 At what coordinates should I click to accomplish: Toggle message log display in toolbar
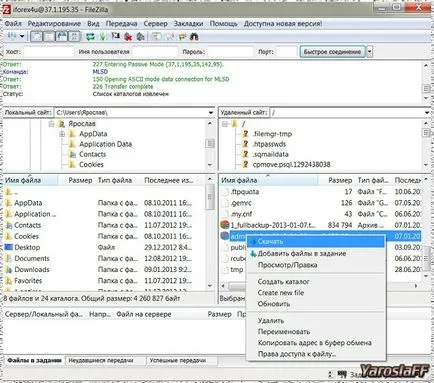pos(36,36)
